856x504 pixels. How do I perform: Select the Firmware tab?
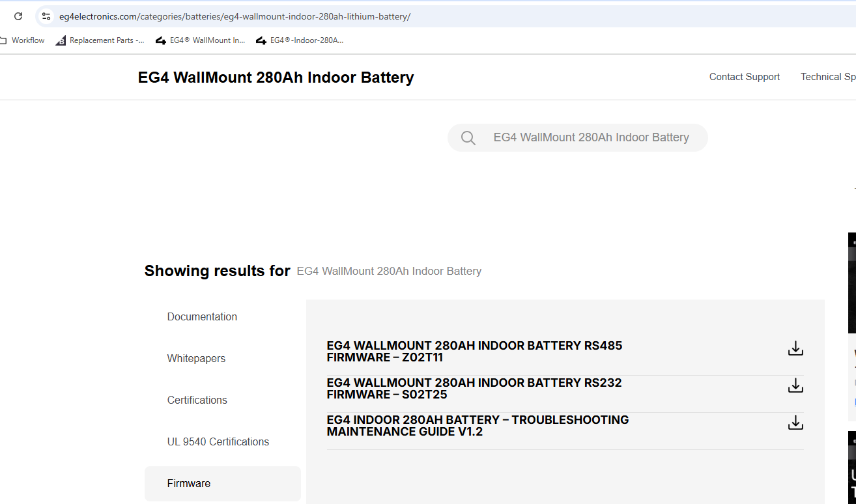coord(189,483)
